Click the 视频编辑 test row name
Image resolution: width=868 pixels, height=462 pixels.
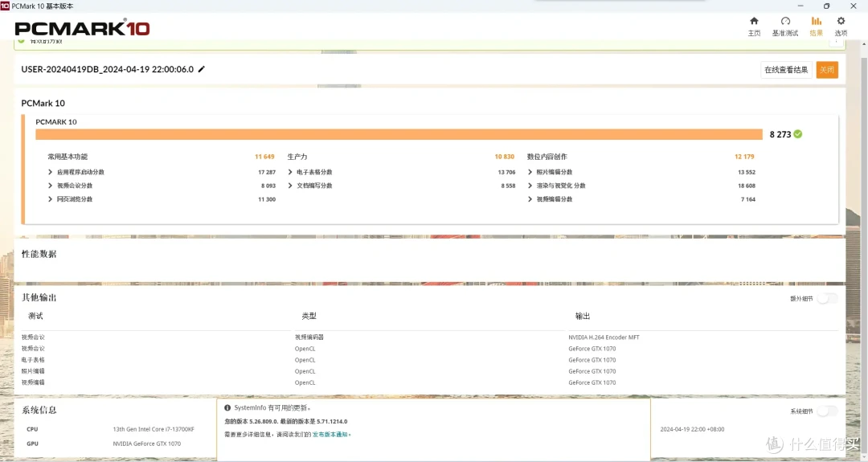coord(33,382)
